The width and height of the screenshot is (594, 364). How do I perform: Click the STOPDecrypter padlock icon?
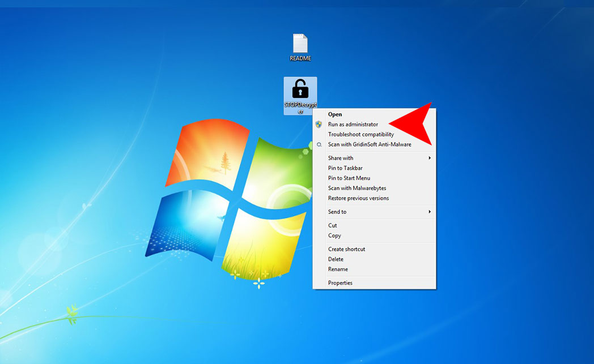[300, 89]
